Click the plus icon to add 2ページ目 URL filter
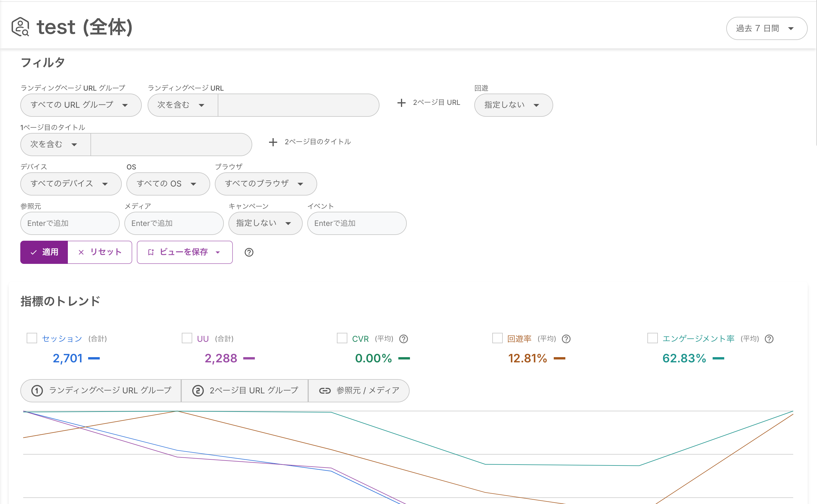The width and height of the screenshot is (817, 504). coord(401,103)
